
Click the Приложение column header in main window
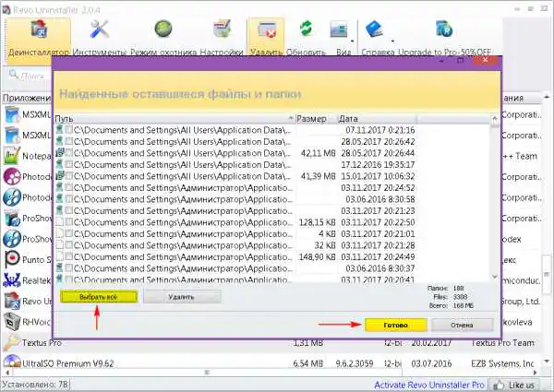(27, 98)
